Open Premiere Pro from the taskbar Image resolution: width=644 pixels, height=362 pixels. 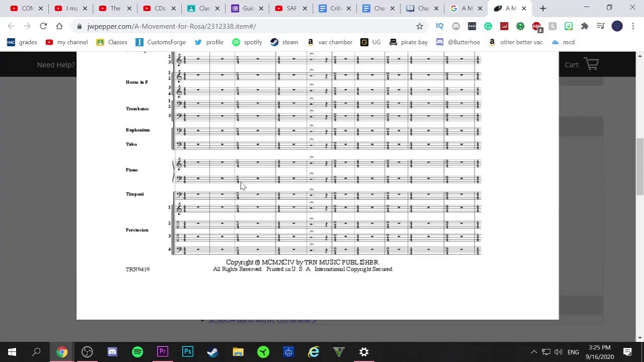point(163,352)
